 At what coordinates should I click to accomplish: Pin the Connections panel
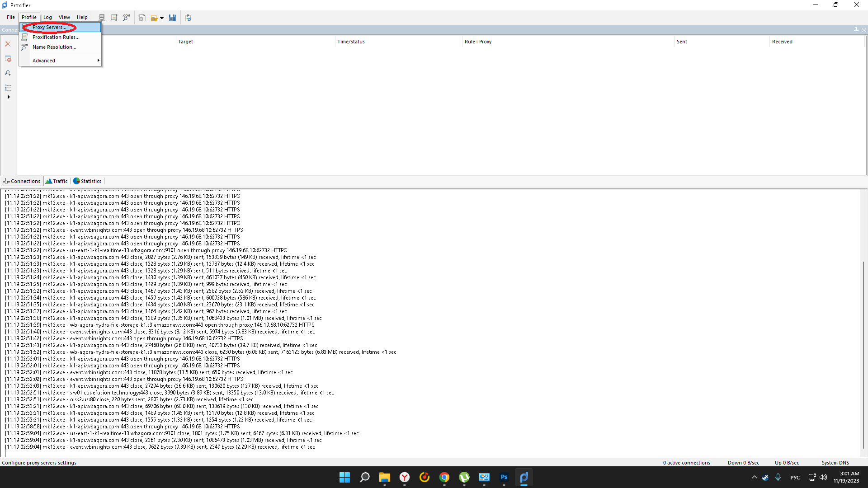[856, 30]
